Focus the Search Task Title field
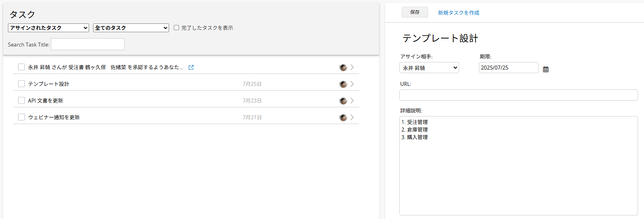 88,44
